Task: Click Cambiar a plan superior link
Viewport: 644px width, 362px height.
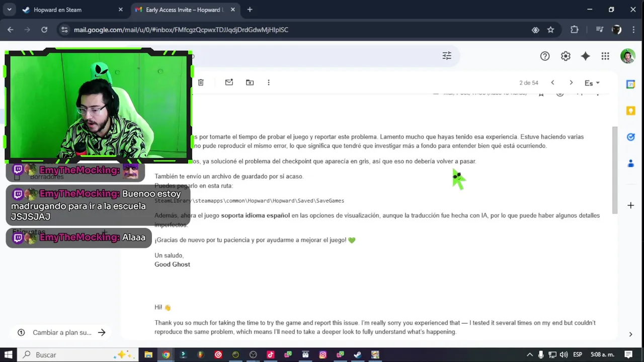Action: click(x=62, y=332)
